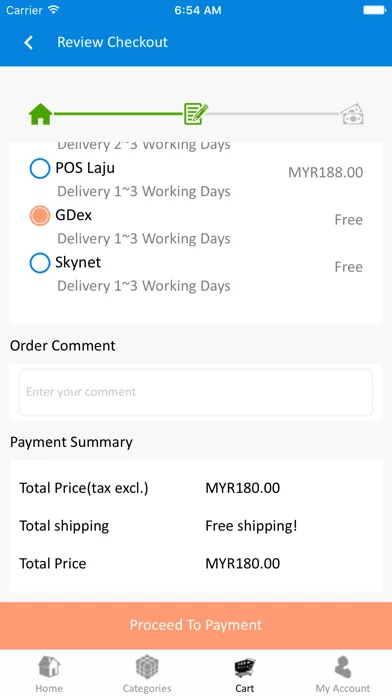Open the Categories cube icon
Screen dimensions: 392x696
(147, 667)
